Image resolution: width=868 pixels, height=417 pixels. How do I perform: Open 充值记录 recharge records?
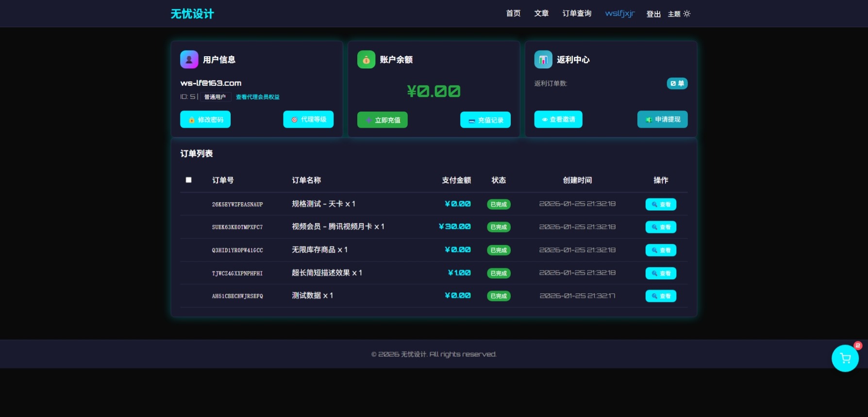(x=485, y=120)
